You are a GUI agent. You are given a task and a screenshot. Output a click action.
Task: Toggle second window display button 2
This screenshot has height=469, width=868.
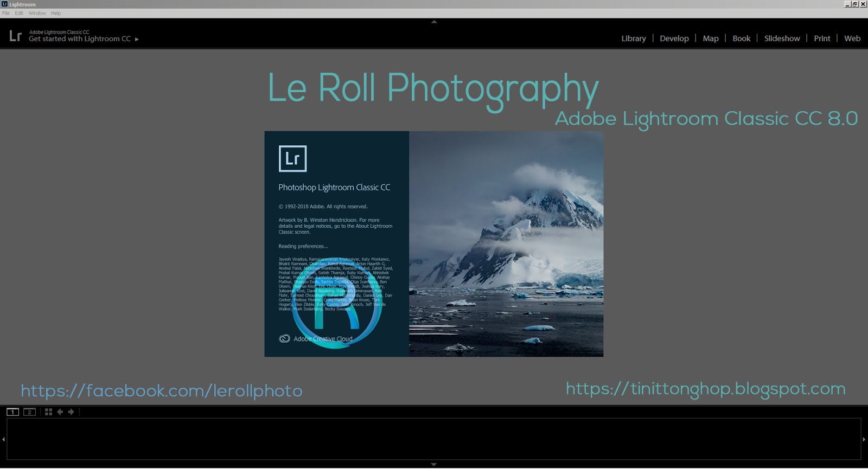pyautogui.click(x=30, y=412)
